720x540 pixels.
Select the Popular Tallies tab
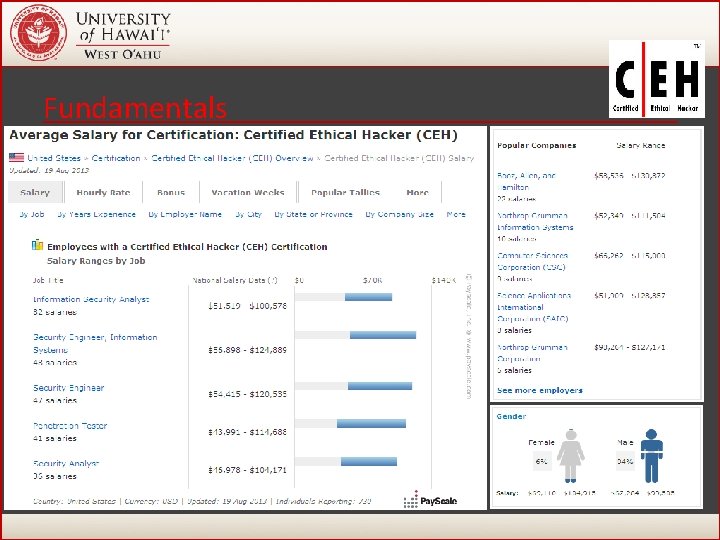pyautogui.click(x=345, y=192)
